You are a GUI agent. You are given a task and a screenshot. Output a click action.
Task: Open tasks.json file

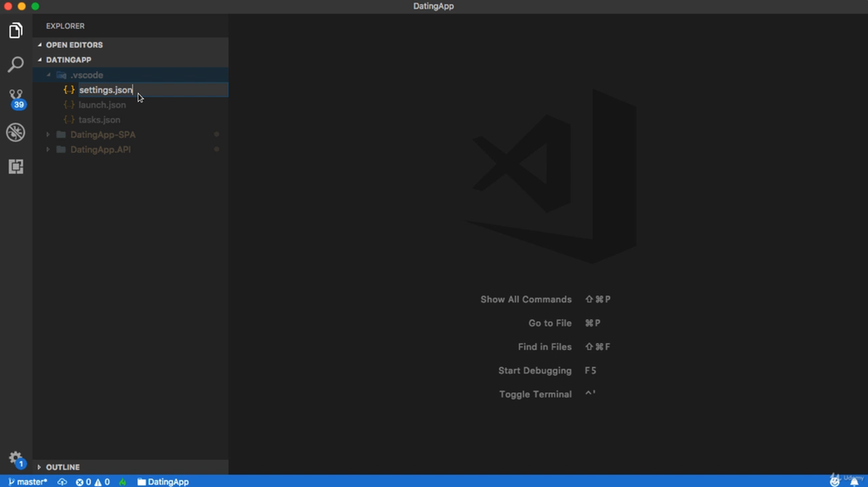pos(99,120)
